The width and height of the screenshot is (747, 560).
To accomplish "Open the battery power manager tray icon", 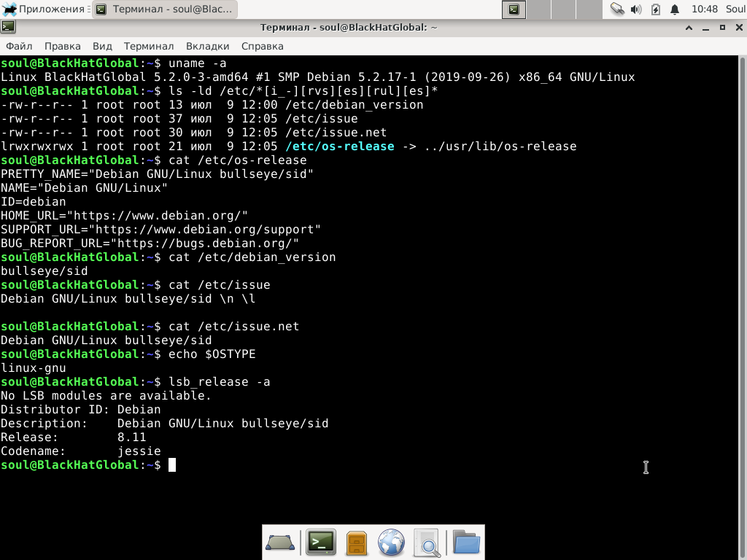I will click(x=656, y=9).
